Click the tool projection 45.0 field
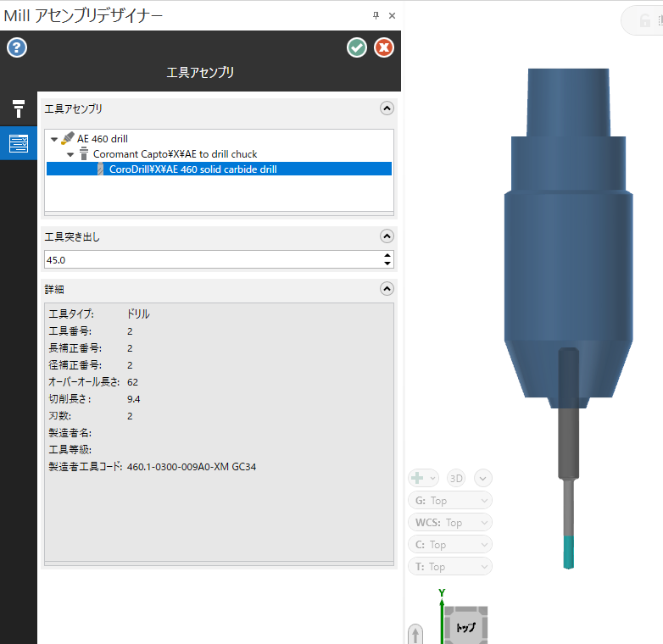This screenshot has width=663, height=644. (213, 259)
